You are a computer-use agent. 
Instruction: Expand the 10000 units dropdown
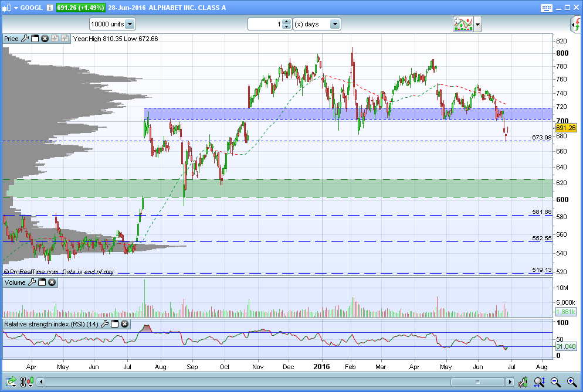coord(130,24)
